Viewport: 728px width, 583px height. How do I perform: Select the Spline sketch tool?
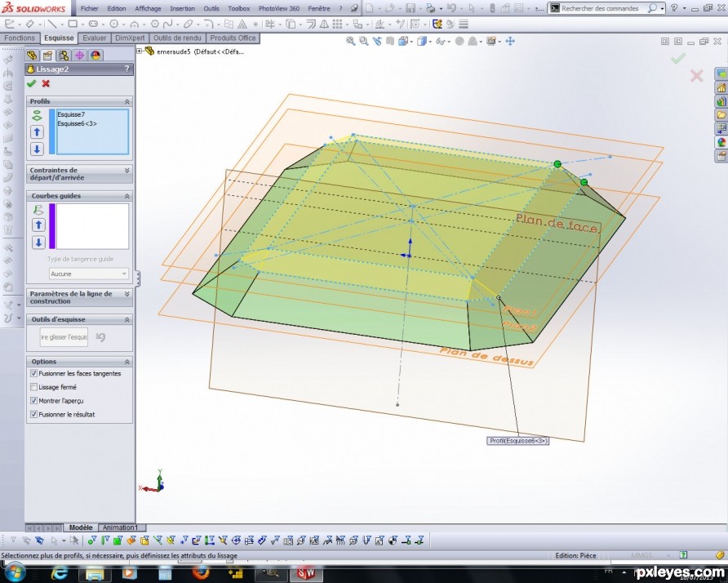click(168, 24)
